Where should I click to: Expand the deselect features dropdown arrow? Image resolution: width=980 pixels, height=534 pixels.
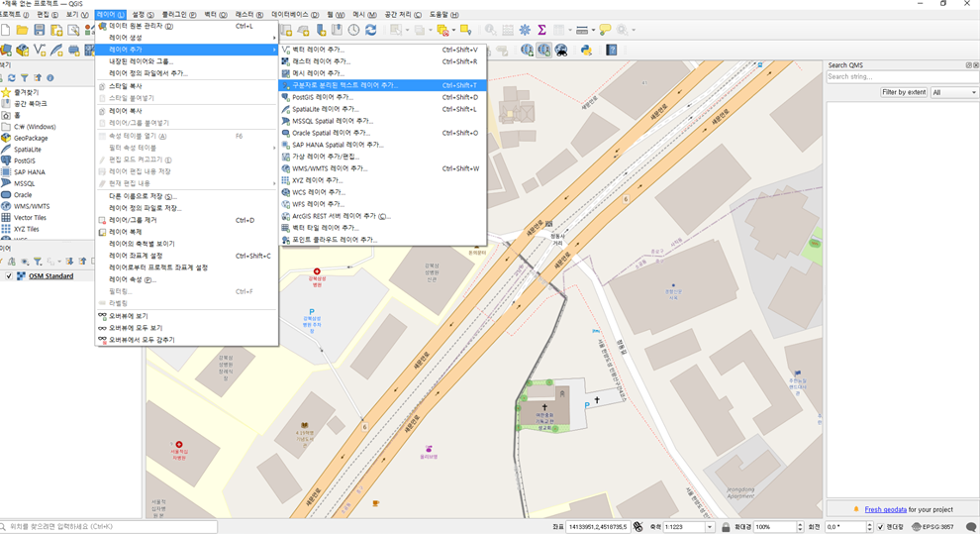pos(453,30)
